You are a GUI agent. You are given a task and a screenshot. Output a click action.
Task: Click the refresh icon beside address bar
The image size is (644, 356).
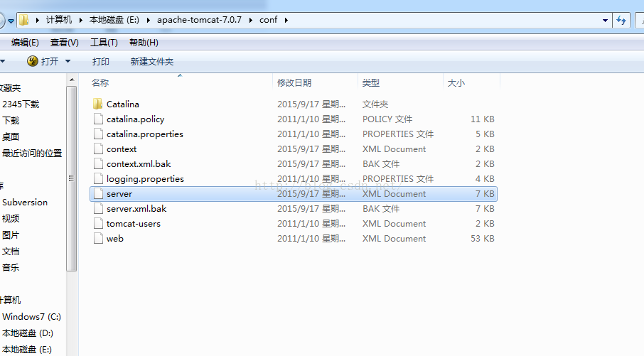(621, 20)
